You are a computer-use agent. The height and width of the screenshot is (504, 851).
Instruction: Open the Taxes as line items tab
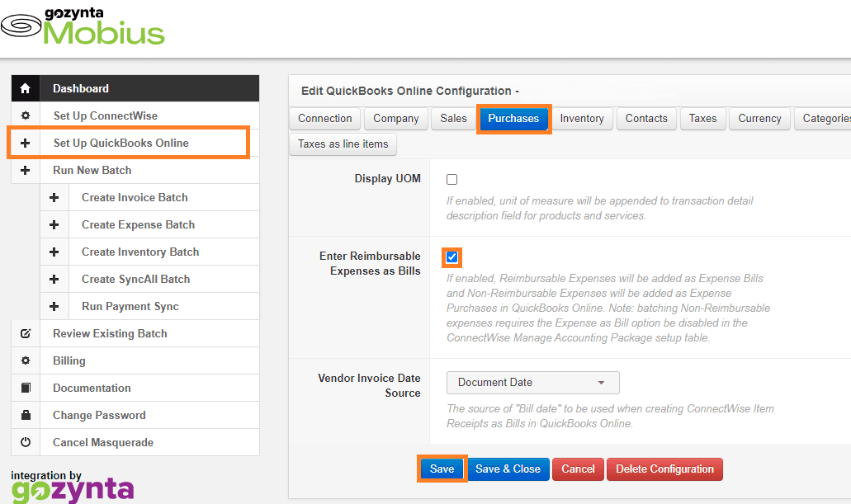click(x=343, y=144)
